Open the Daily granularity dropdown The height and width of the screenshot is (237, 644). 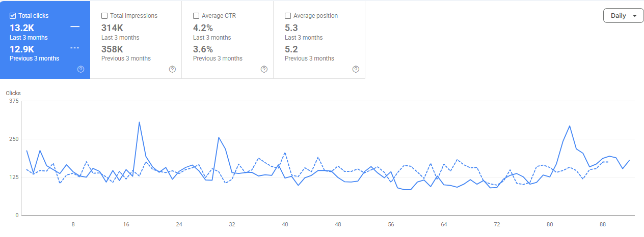pos(624,16)
